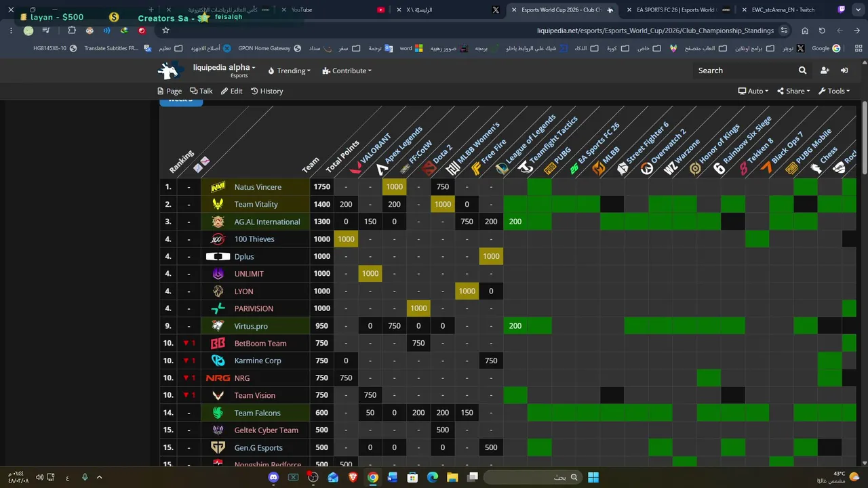Open the Edit tab
This screenshot has width=868, height=488.
coord(231,91)
